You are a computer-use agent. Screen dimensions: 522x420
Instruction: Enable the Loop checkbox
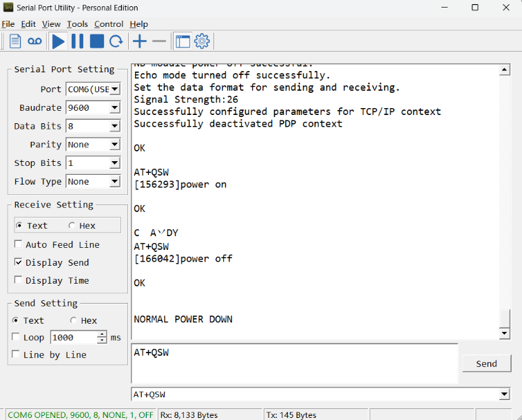(x=15, y=337)
